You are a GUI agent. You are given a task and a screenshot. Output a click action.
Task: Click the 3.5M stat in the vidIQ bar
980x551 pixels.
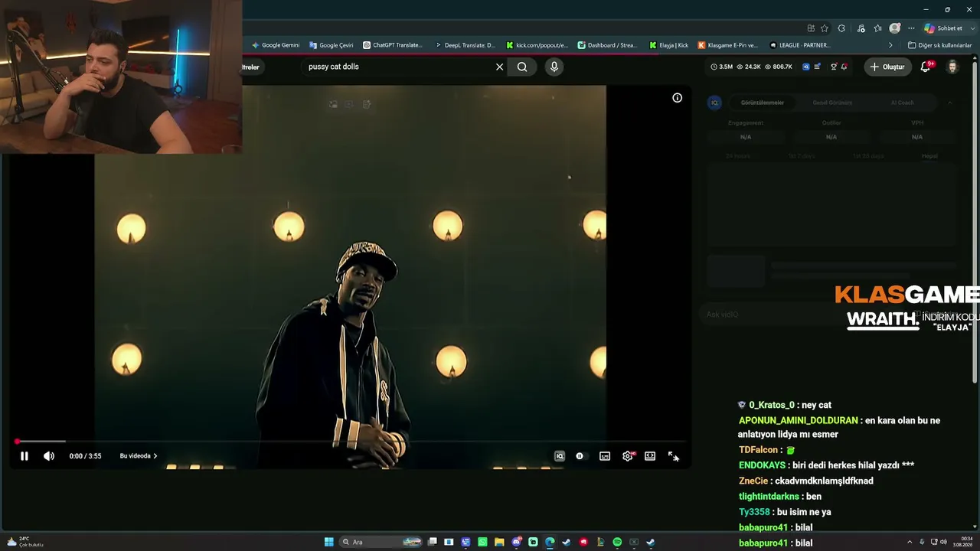[722, 67]
